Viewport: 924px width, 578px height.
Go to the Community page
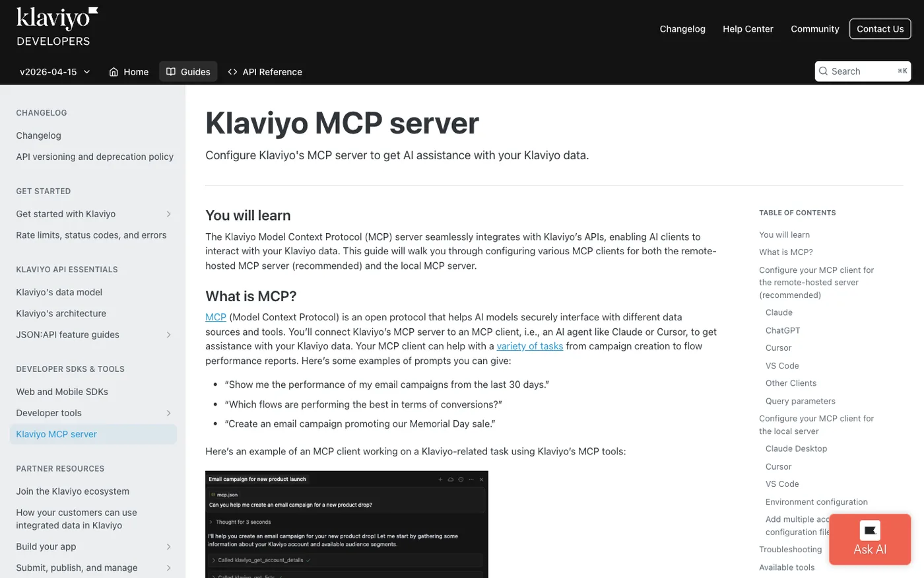(815, 29)
